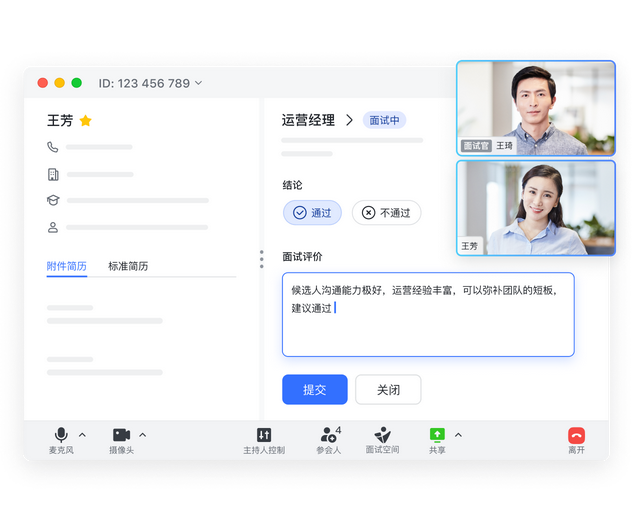Open host control (主持人控制)
The width and height of the screenshot is (640, 520).
pyautogui.click(x=264, y=435)
